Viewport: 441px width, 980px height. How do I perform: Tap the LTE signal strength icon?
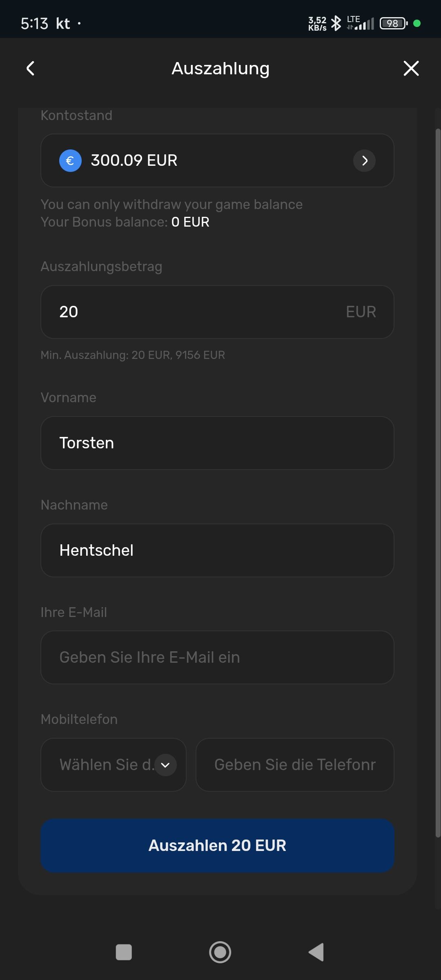[x=361, y=23]
